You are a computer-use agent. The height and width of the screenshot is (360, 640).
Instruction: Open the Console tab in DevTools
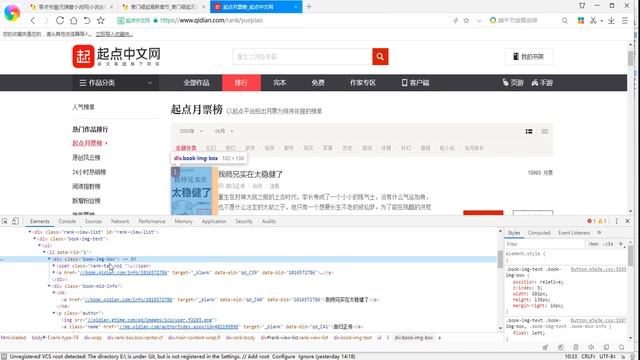(67, 221)
